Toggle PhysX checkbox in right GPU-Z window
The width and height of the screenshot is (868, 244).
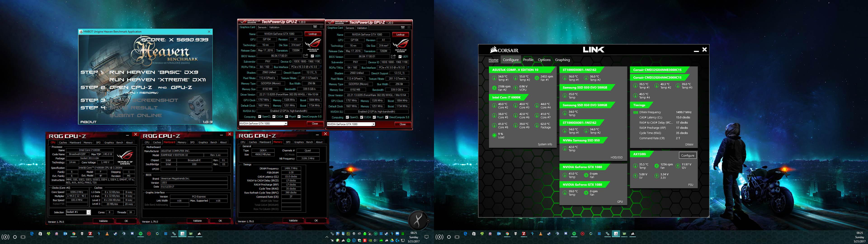(374, 117)
